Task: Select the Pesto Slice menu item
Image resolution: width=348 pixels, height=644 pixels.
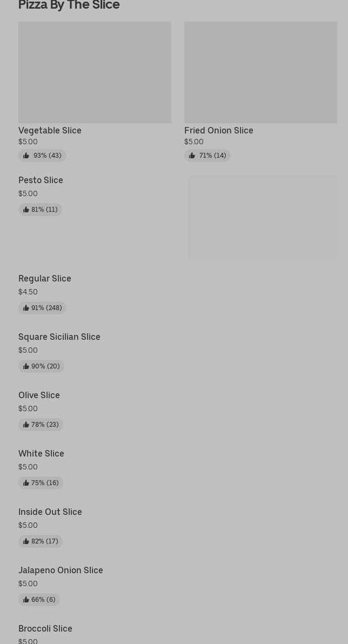Action: 41,180
